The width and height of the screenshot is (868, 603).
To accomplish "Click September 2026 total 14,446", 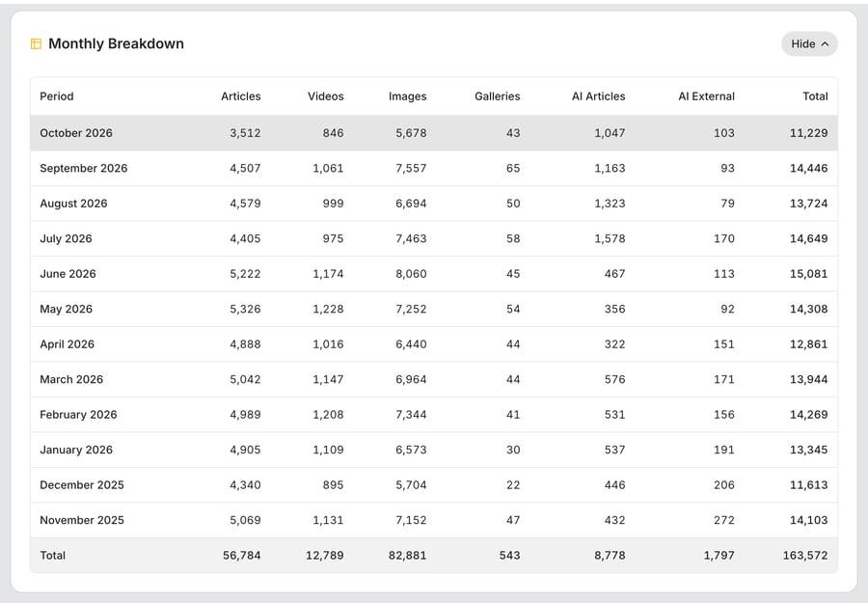I will (x=809, y=168).
